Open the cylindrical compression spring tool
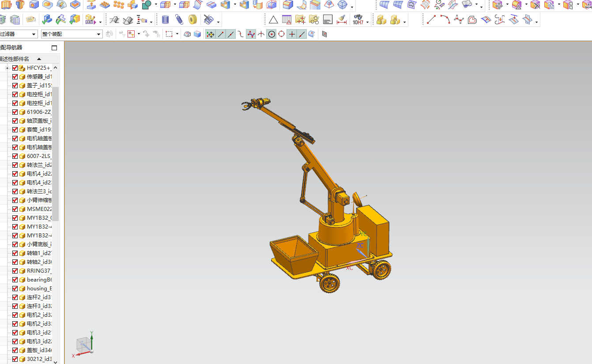The image size is (592, 364). pyautogui.click(x=166, y=20)
